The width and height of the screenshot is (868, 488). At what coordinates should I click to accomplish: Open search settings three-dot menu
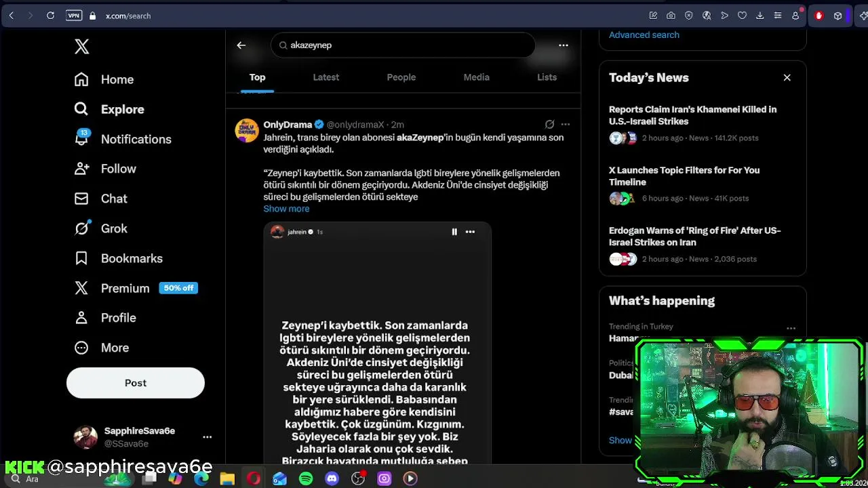[x=564, y=45]
